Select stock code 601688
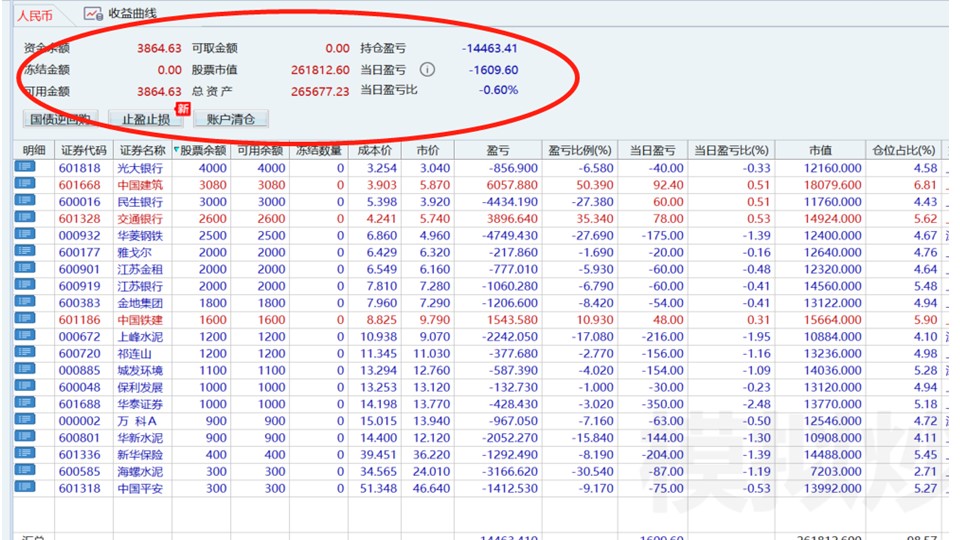 tap(80, 404)
